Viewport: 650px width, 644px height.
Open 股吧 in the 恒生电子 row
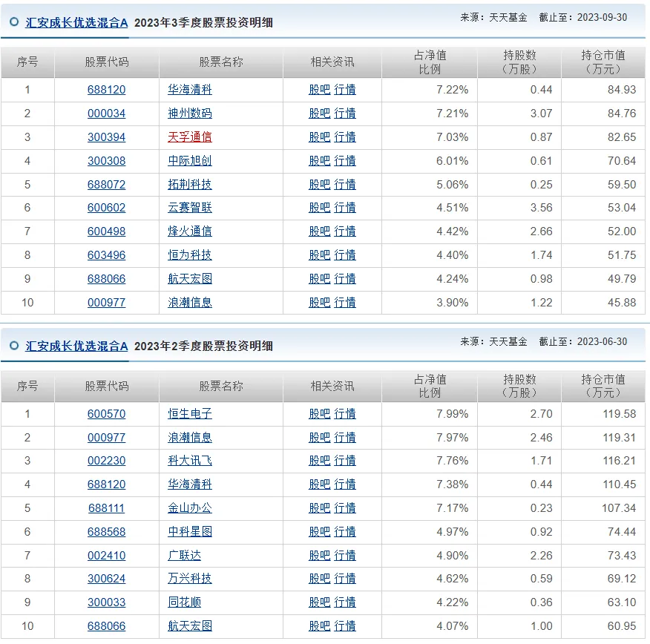(x=320, y=413)
